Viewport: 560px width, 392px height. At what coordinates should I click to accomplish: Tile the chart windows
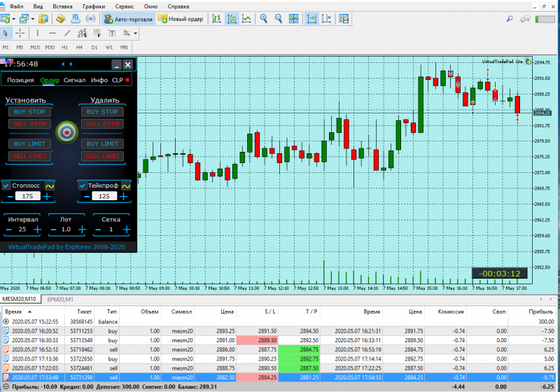pyautogui.click(x=293, y=19)
